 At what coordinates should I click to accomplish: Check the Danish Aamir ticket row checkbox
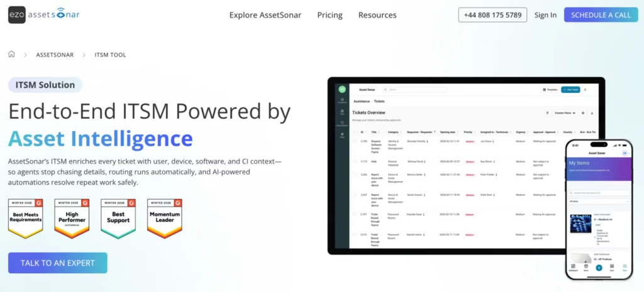coord(355,235)
